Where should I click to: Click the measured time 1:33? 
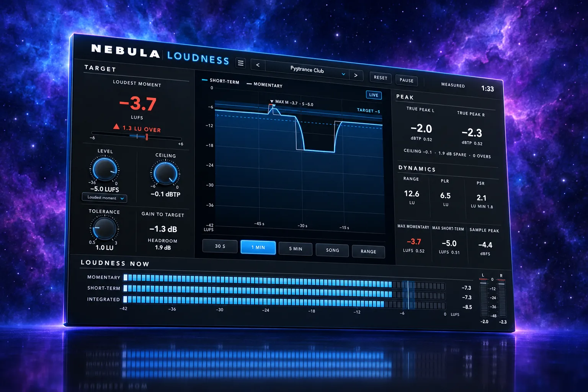(487, 89)
